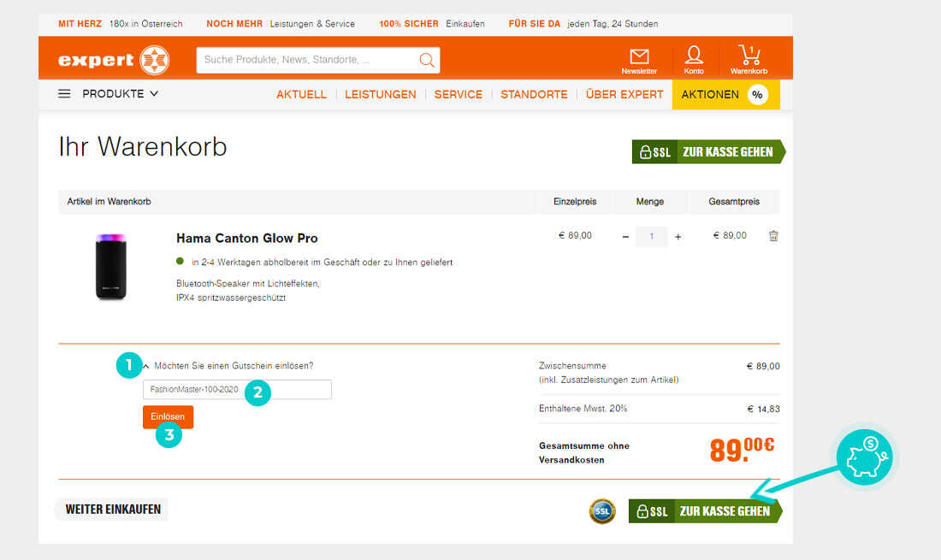Click NOCH MEHR Leistungen & Service link
Viewport: 941px width, 560px height.
(x=281, y=24)
